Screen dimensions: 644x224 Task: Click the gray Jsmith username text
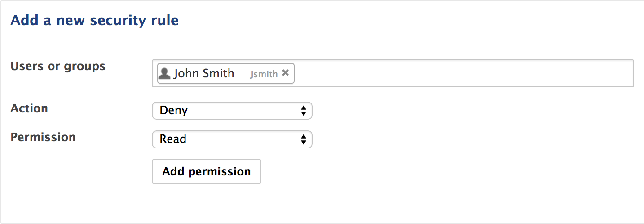click(264, 74)
